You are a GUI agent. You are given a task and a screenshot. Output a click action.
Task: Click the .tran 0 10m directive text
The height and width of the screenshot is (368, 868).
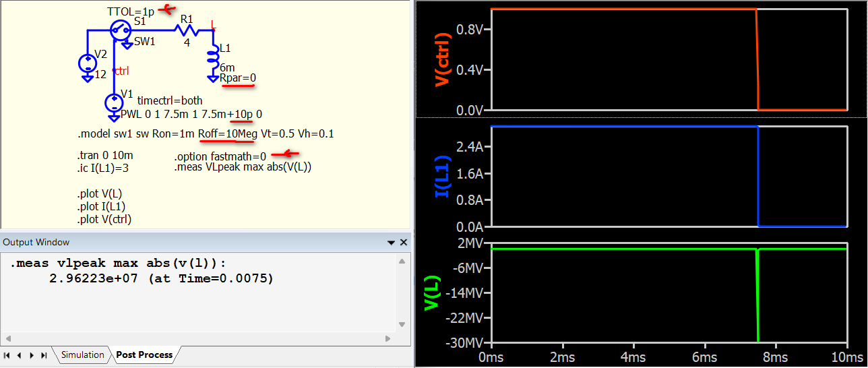point(105,155)
